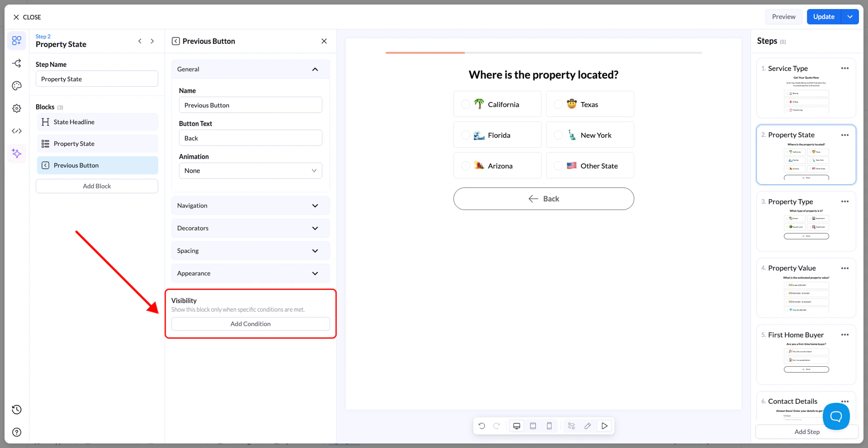Open the Animation dropdown set to None
The width and height of the screenshot is (868, 448).
tap(250, 171)
